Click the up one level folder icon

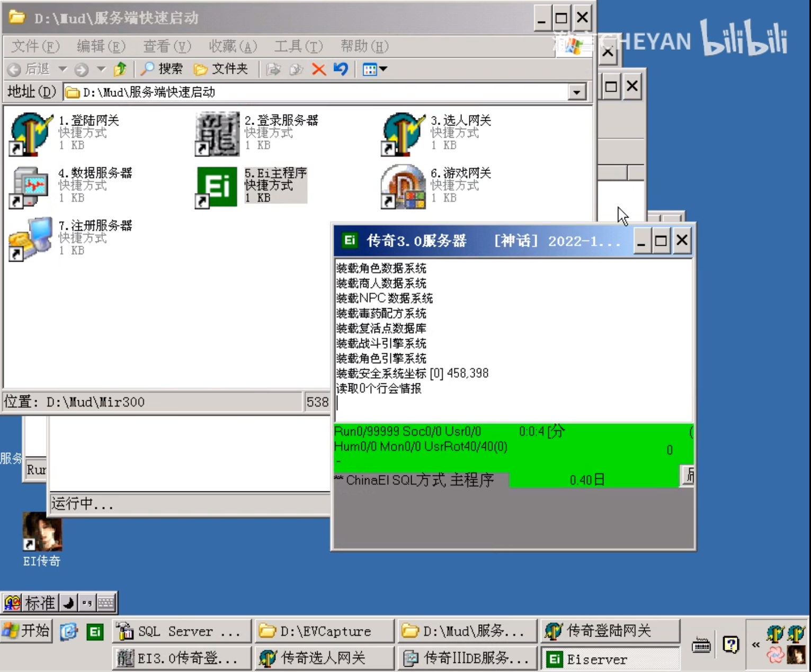(120, 69)
